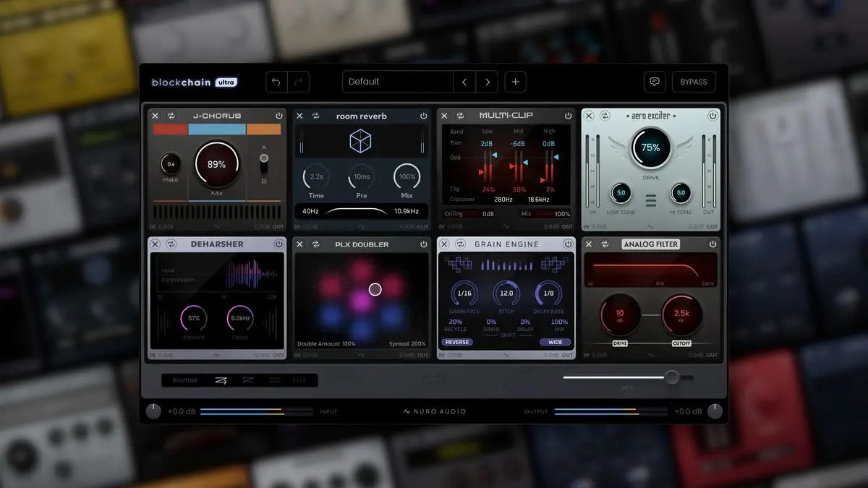Click the swap icon on aero exciter
The image size is (868, 488).
605,116
